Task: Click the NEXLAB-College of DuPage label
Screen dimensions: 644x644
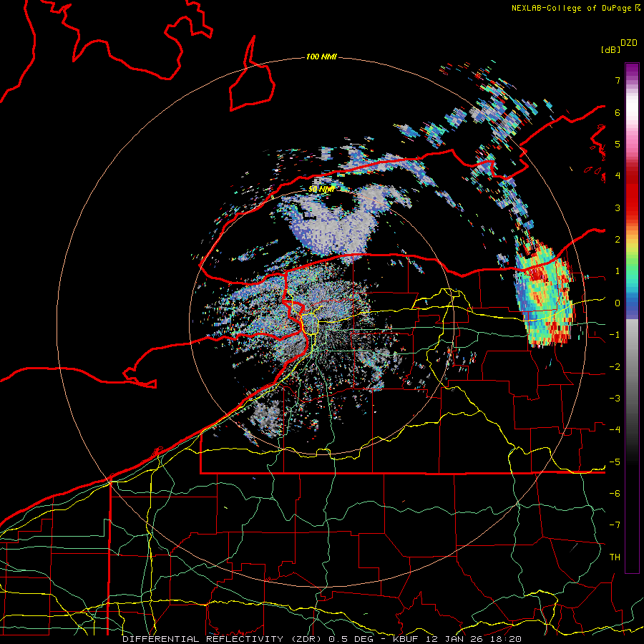Action: tap(575, 8)
